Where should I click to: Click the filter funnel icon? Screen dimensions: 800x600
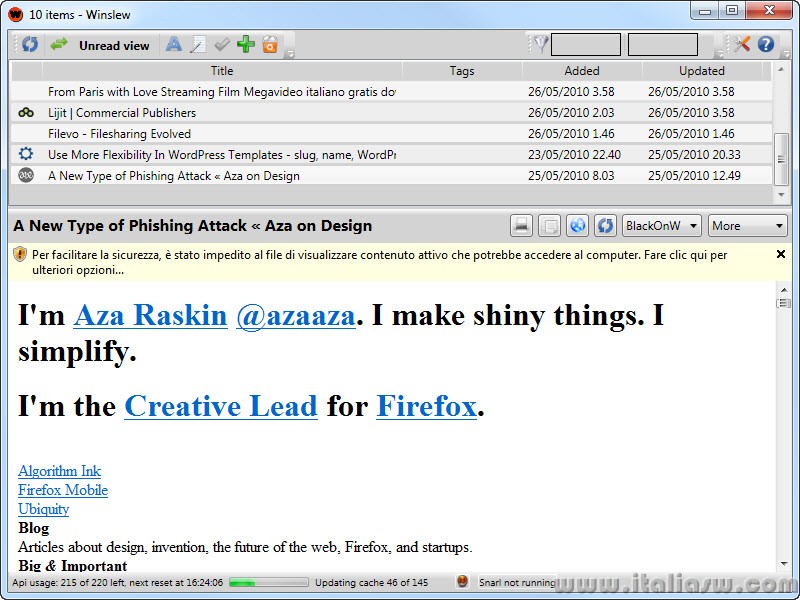point(541,45)
